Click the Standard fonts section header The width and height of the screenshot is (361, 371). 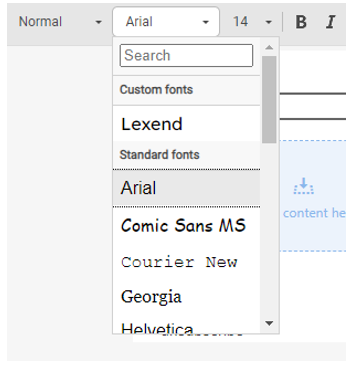click(186, 155)
